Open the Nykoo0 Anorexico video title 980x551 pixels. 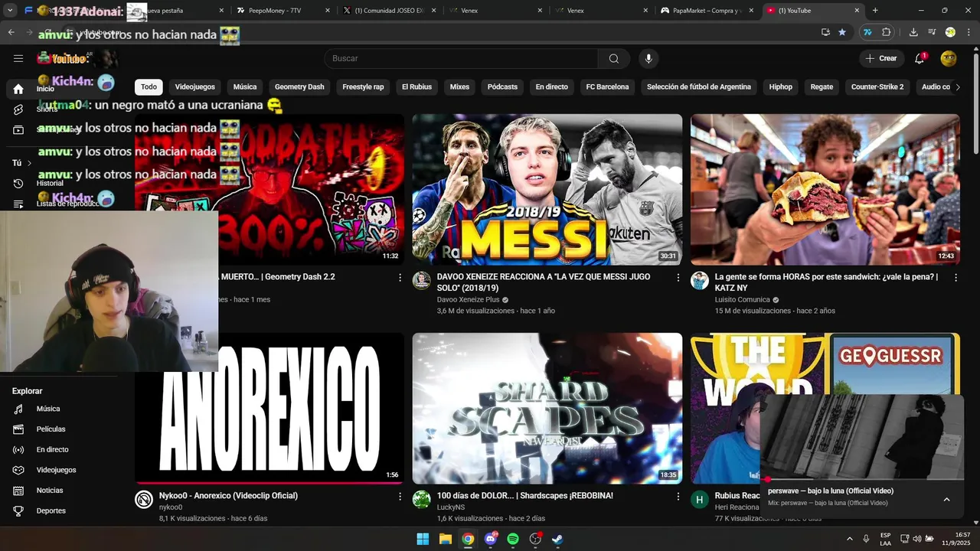(x=228, y=496)
